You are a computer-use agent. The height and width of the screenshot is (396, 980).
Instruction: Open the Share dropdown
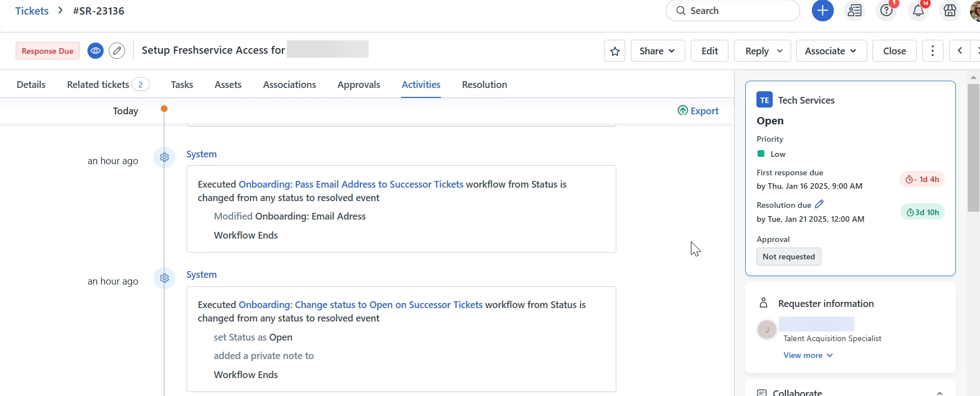[x=658, y=51]
